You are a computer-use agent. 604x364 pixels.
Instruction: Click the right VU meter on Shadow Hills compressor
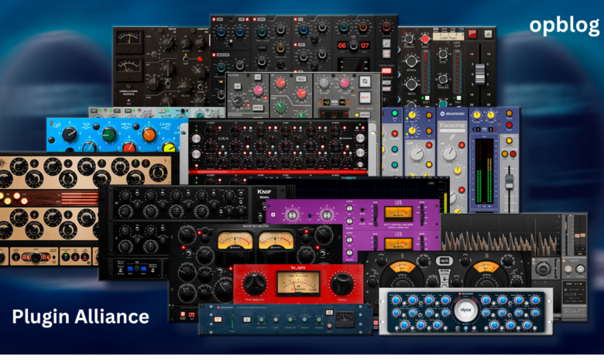pos(276,240)
